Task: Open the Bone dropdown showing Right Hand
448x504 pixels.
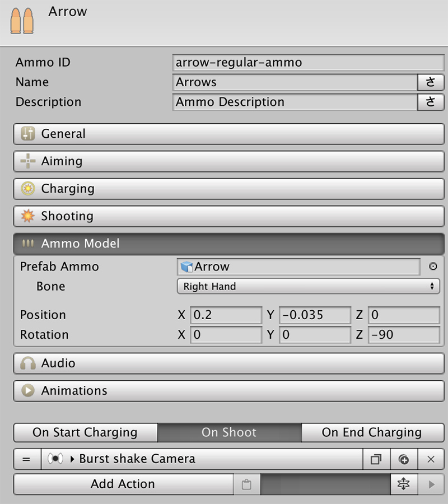Action: click(308, 286)
